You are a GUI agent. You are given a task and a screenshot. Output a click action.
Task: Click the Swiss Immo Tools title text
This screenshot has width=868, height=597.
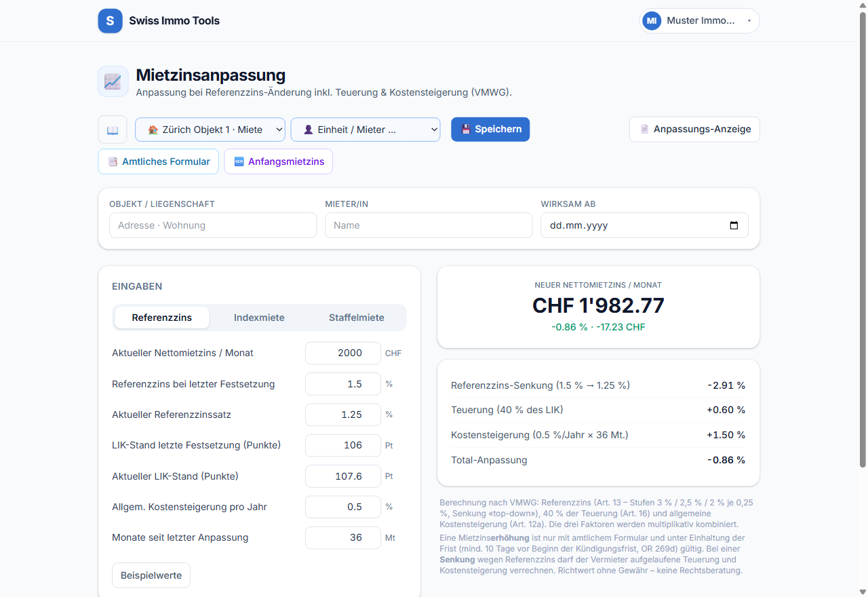tap(174, 21)
